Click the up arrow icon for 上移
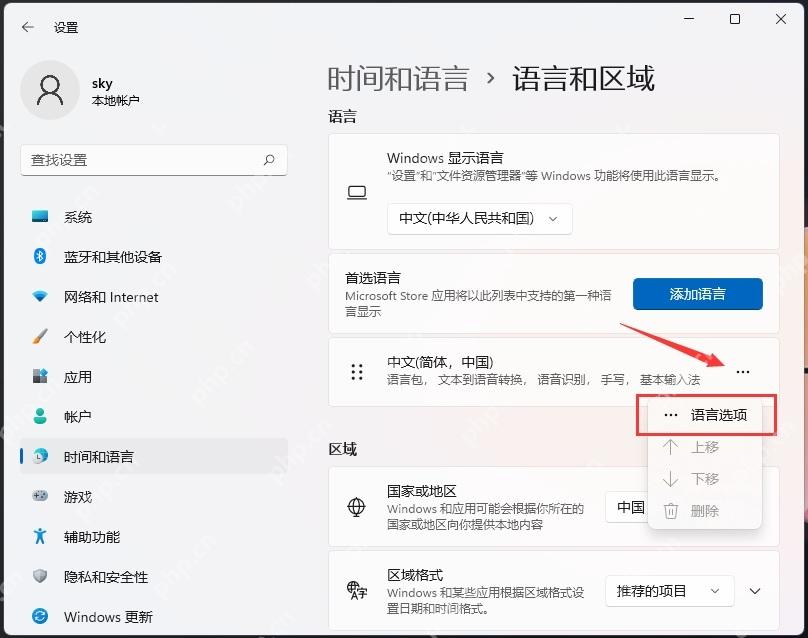 670,447
